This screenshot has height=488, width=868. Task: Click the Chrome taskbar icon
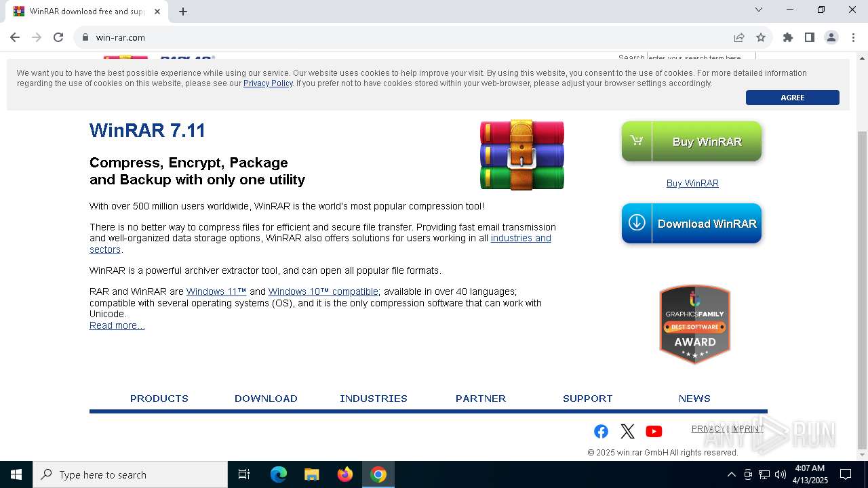(378, 474)
